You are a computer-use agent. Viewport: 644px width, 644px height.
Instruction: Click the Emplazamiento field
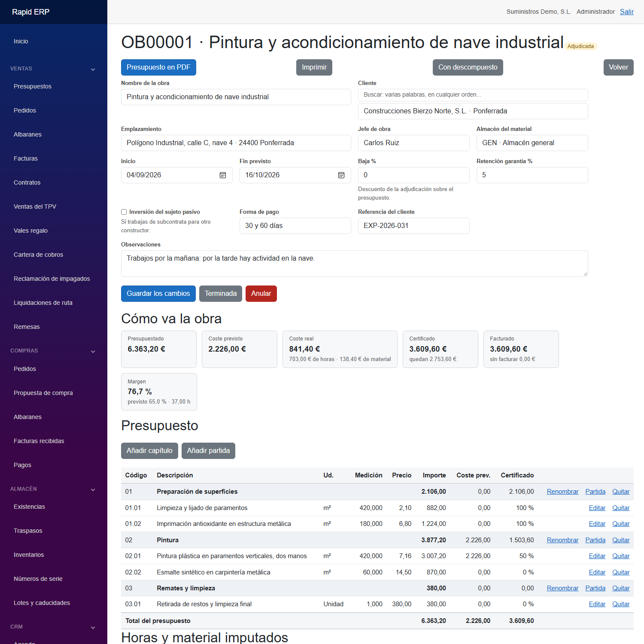pos(236,143)
